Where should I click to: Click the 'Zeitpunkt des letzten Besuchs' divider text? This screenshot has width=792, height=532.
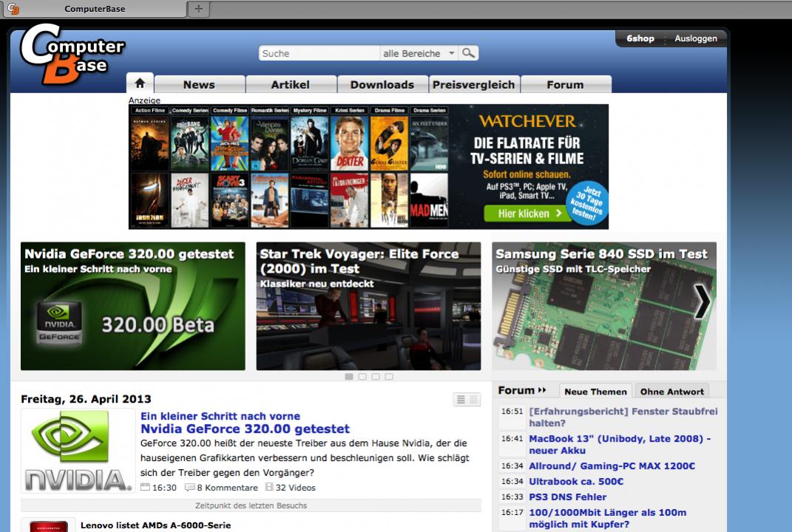[251, 505]
